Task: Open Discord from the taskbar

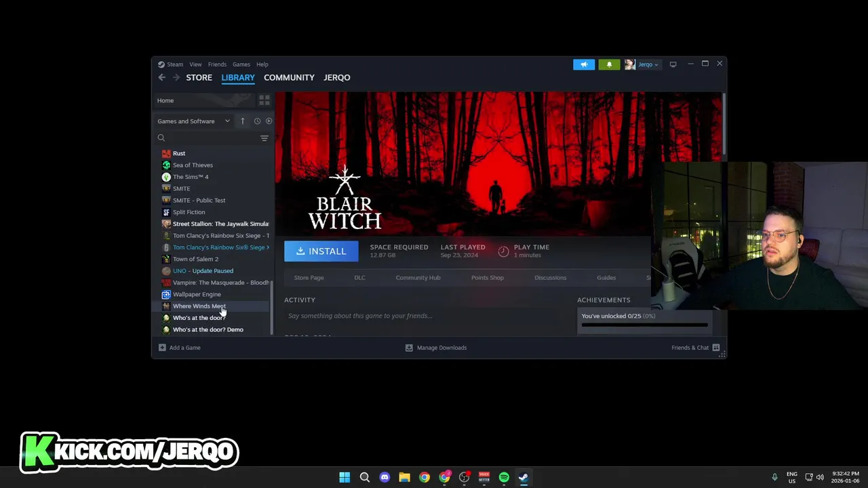Action: tap(384, 477)
